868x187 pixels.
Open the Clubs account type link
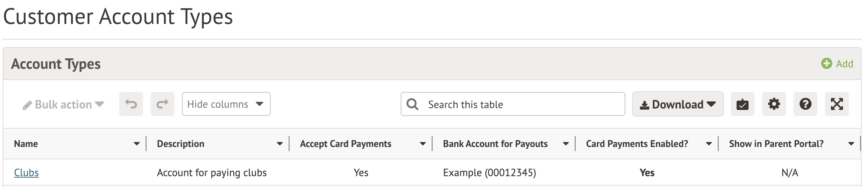click(x=26, y=173)
